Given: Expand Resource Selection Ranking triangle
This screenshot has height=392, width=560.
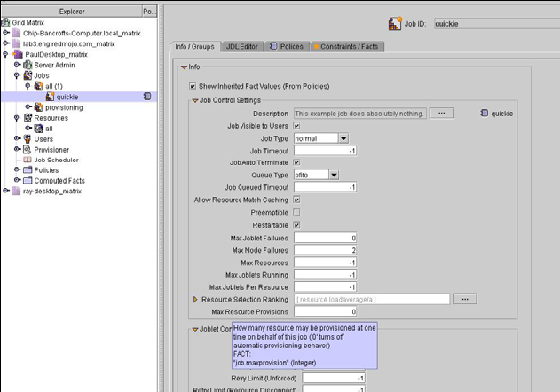Looking at the screenshot, I should [x=195, y=299].
